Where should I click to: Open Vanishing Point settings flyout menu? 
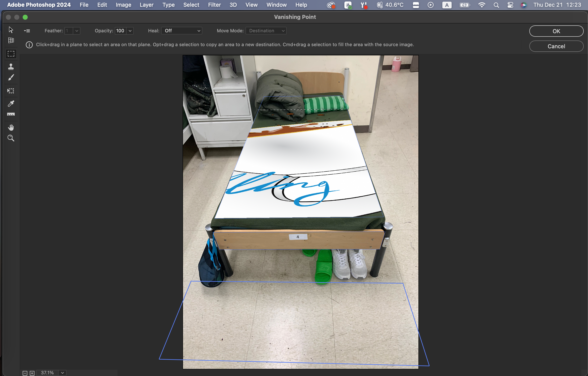27,31
